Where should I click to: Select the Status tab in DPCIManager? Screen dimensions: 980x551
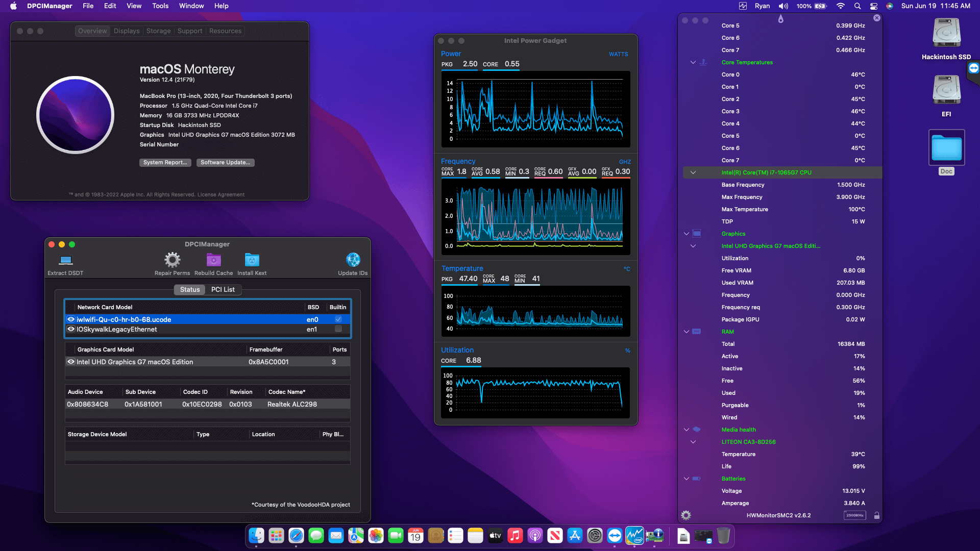pyautogui.click(x=190, y=290)
